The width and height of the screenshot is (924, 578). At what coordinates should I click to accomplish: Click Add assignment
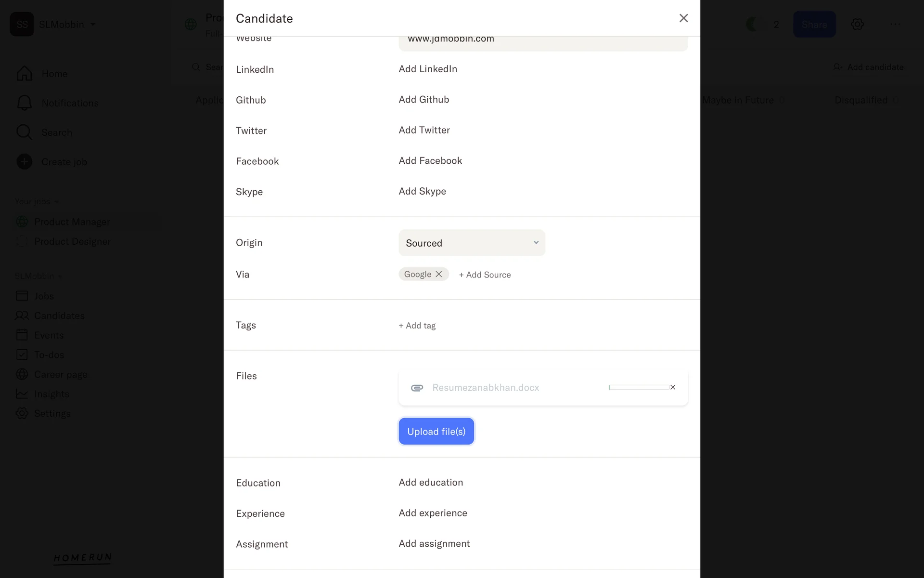(434, 544)
